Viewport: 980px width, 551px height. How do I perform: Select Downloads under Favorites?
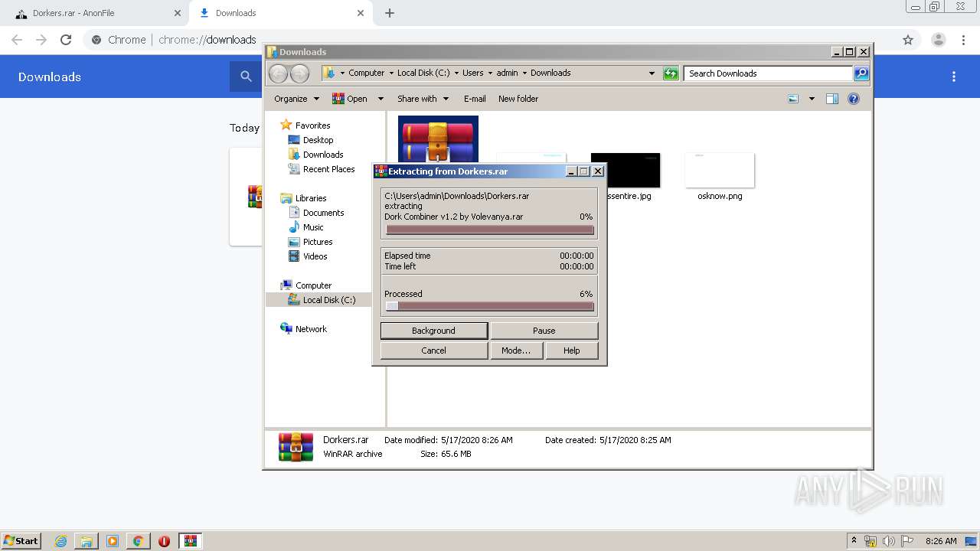323,155
